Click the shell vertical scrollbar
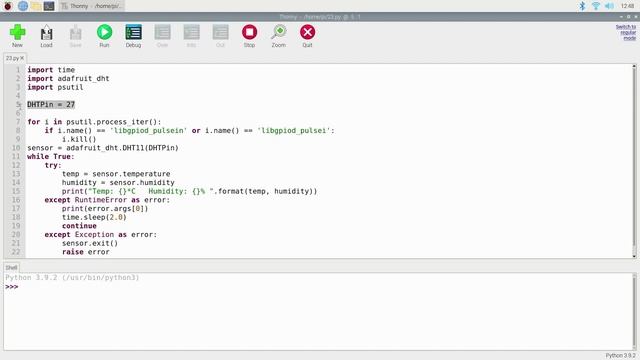The width and height of the screenshot is (640, 360). pos(634,311)
